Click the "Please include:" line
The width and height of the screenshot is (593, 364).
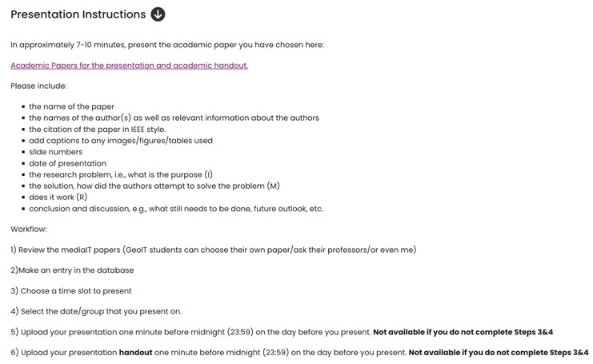pos(38,86)
